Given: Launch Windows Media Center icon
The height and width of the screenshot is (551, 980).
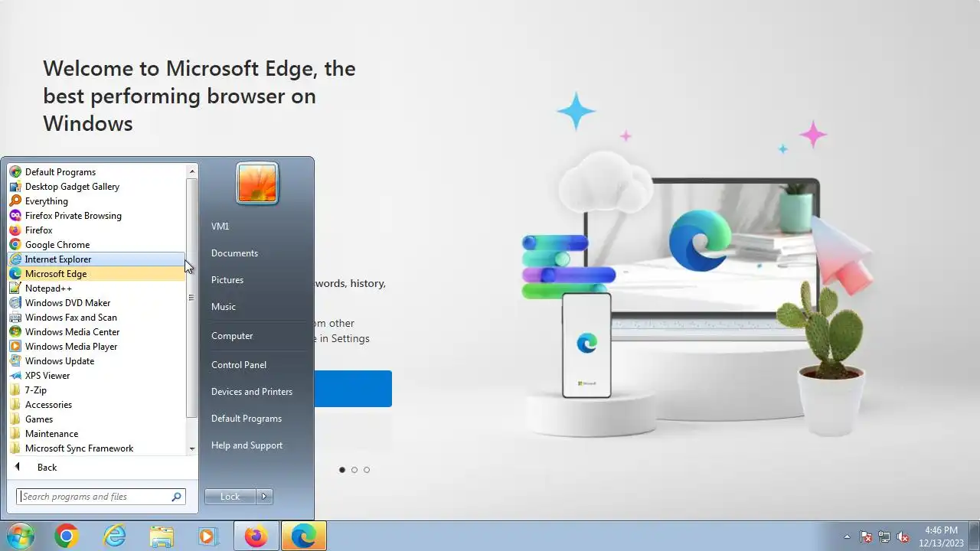Looking at the screenshot, I should tap(15, 332).
